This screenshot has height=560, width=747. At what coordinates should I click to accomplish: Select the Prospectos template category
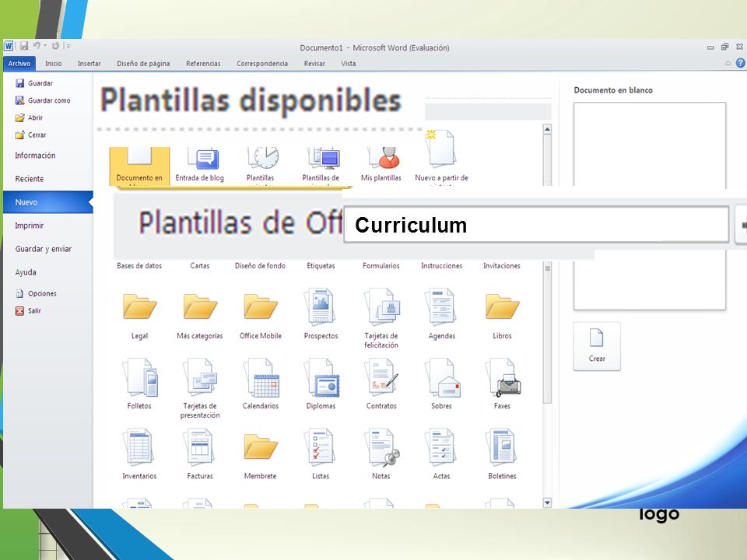coord(321,314)
